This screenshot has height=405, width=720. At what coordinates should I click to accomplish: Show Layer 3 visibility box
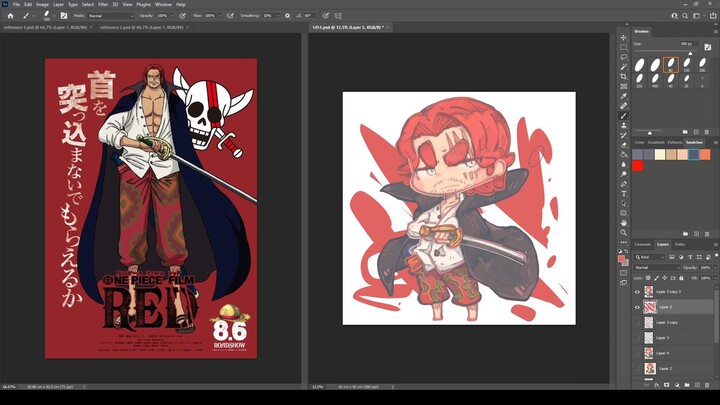(637, 338)
